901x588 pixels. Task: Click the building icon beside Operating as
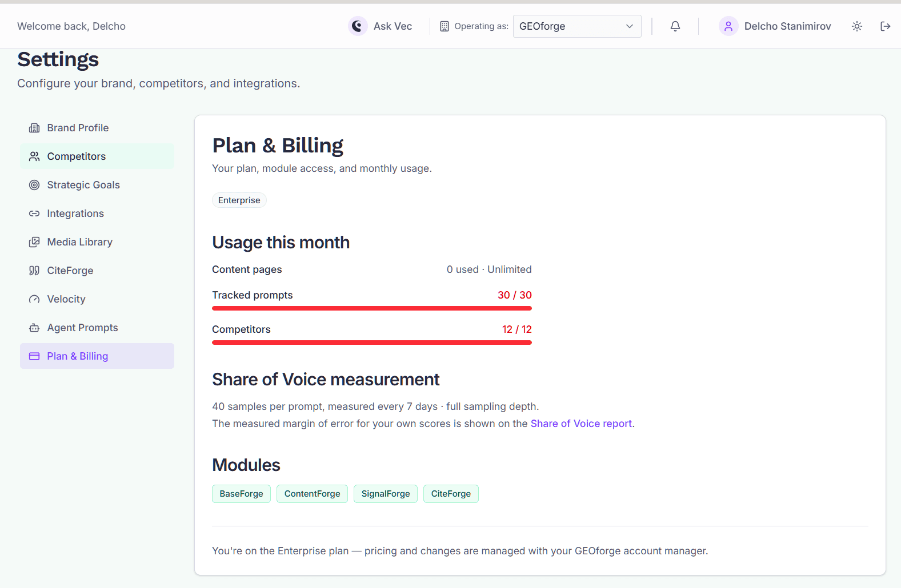pyautogui.click(x=445, y=26)
